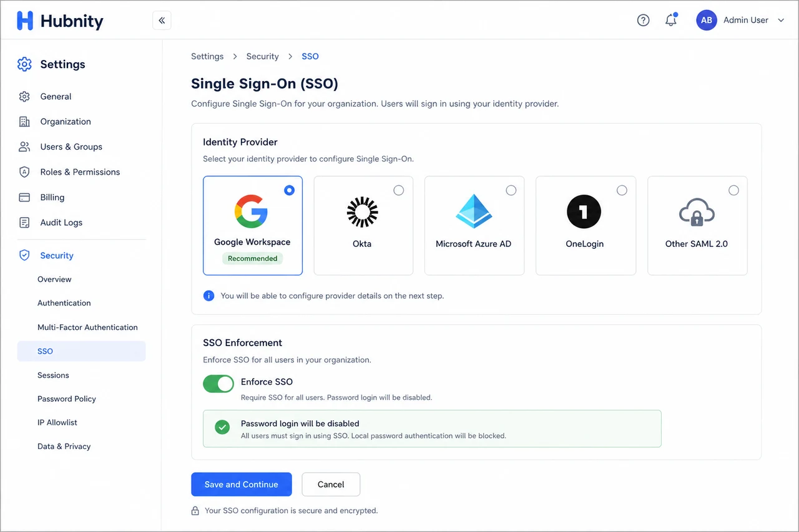Viewport: 799px width, 532px height.
Task: Click the Users & Groups people icon
Action: pos(24,147)
